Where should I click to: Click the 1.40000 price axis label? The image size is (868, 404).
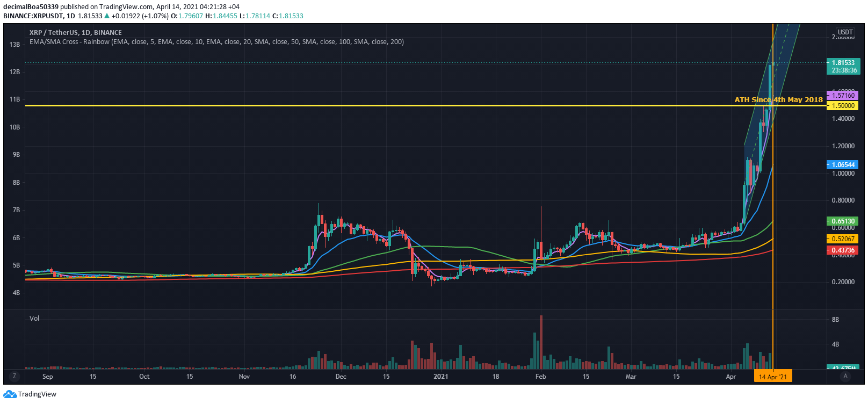[x=843, y=119]
